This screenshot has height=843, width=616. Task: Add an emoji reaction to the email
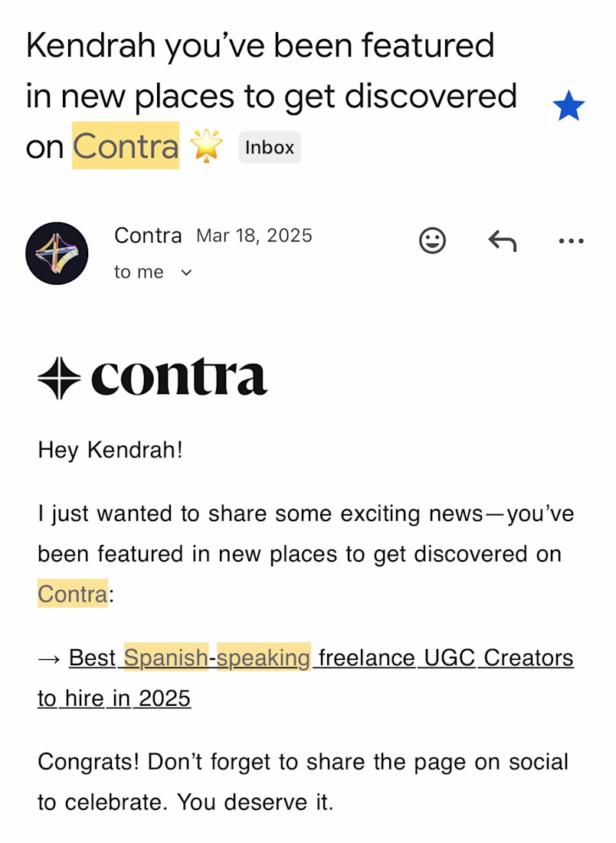(433, 241)
